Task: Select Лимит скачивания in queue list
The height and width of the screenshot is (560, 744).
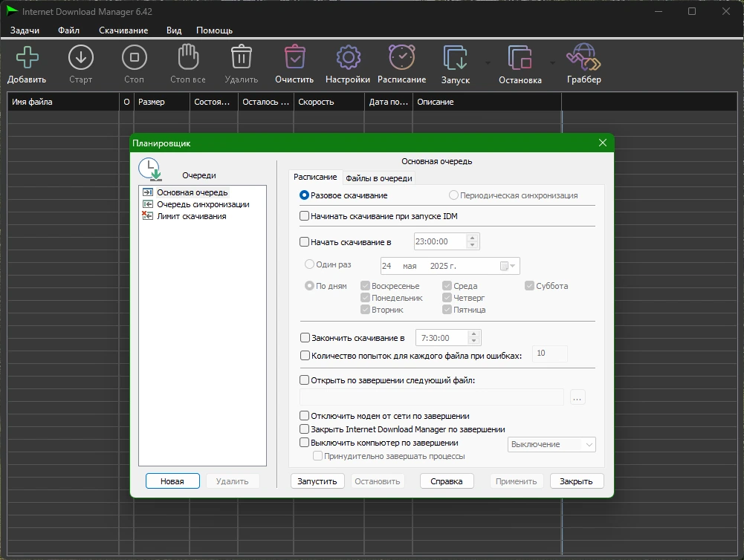Action: 192,216
